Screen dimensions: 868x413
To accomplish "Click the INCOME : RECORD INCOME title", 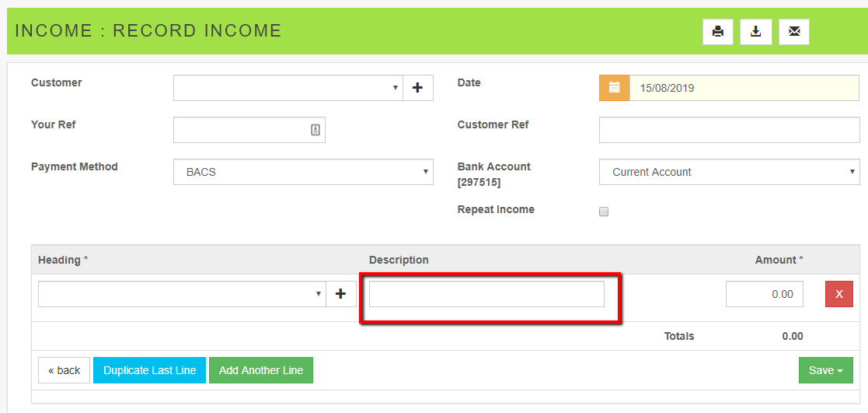I will pos(148,30).
